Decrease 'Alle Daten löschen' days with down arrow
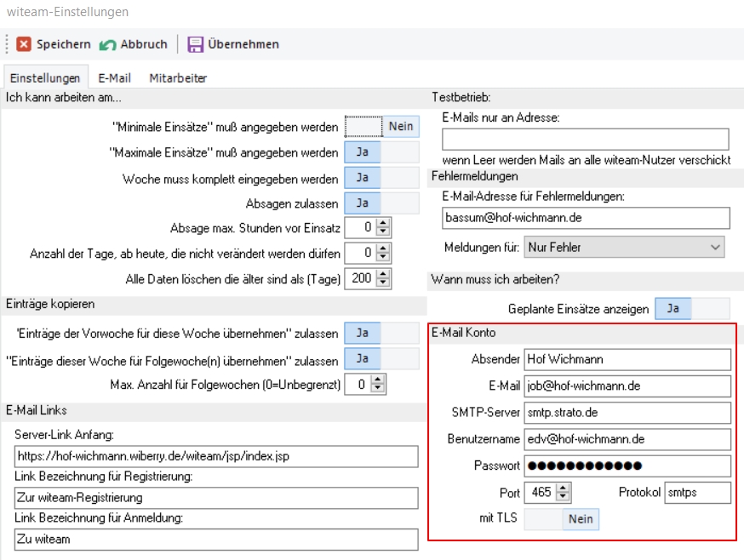744x560 pixels. (383, 283)
